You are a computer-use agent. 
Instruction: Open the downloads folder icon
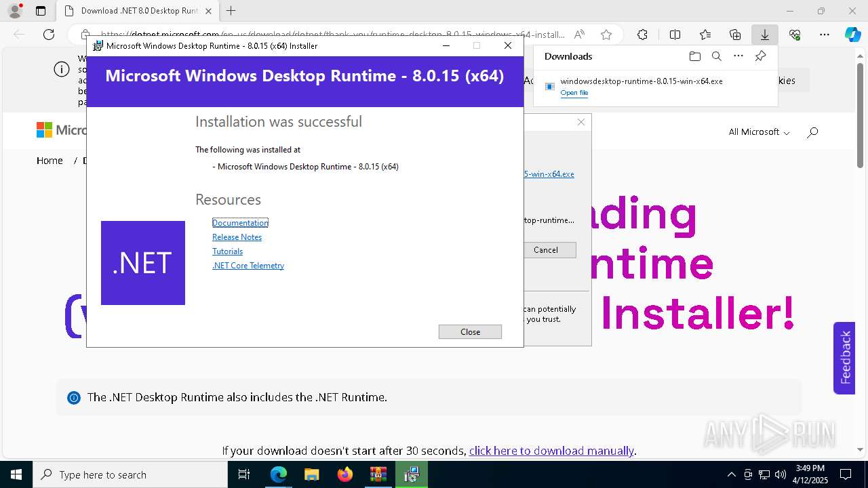(694, 56)
